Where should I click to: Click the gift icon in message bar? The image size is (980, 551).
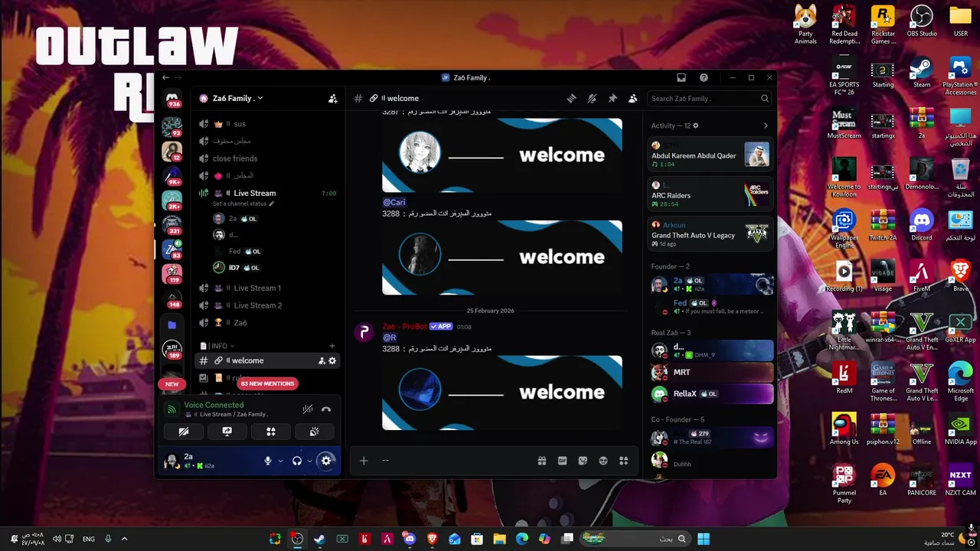(542, 461)
